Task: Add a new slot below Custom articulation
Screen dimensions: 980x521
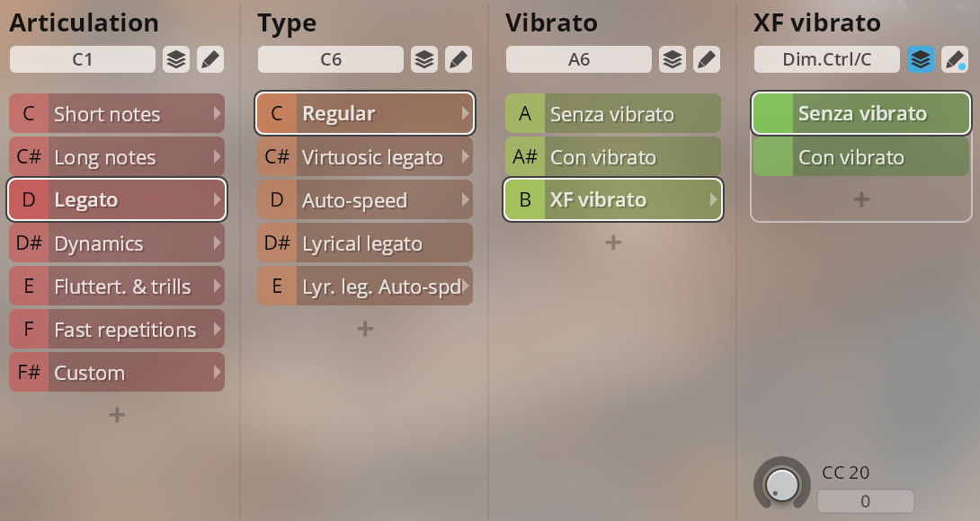Action: [117, 415]
